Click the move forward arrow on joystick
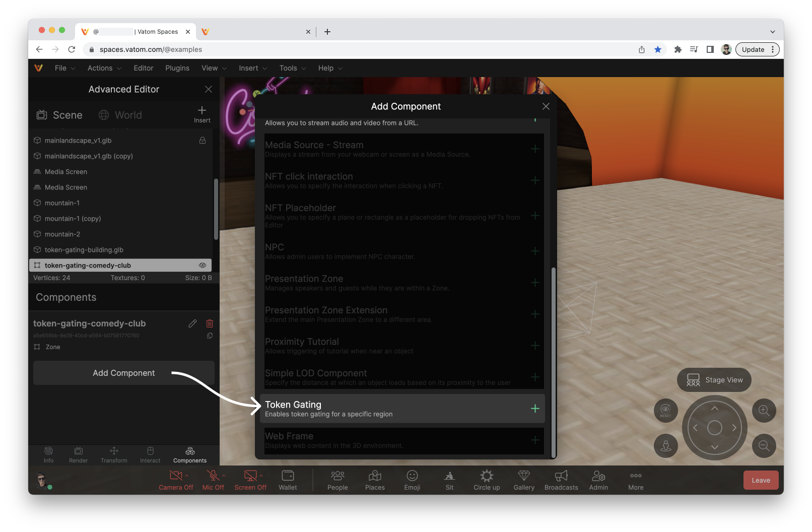Viewport: 812px width, 532px height. (715, 408)
